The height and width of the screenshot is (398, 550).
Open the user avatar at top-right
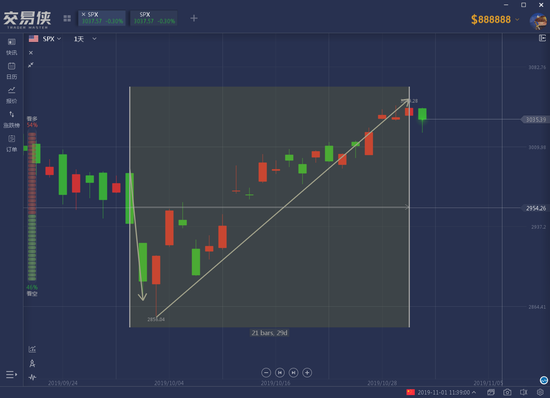[x=539, y=21]
